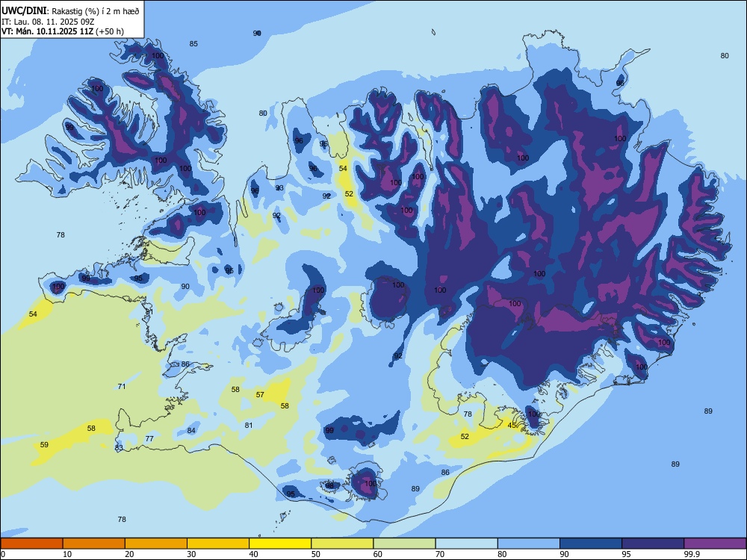
Task: Click the legend scale label '90'
Action: tap(565, 554)
